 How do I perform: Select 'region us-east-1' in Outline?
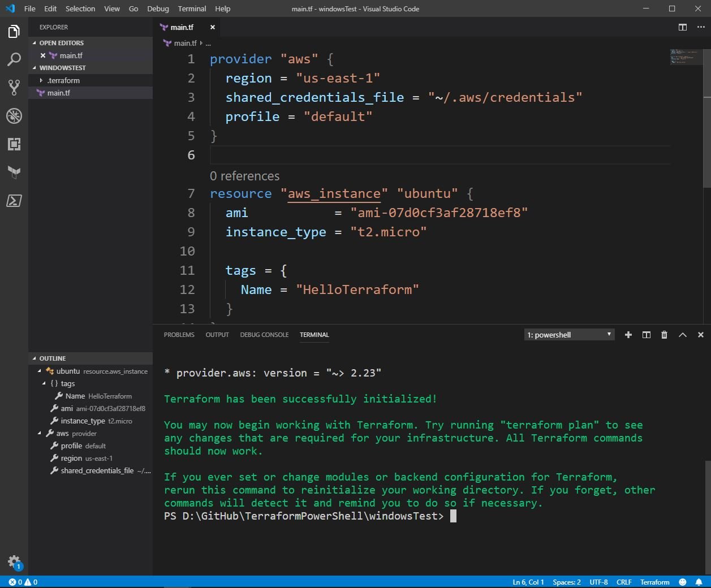pos(91,459)
